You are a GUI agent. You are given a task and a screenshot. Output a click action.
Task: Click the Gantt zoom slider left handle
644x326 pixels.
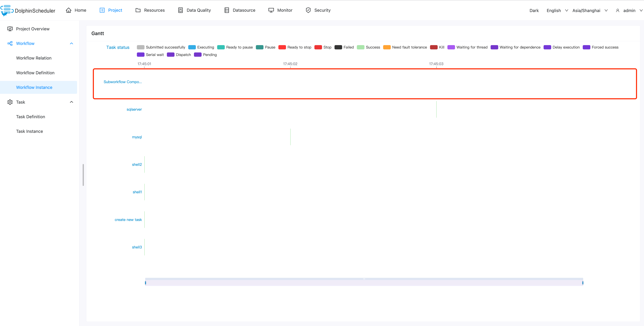coord(145,283)
